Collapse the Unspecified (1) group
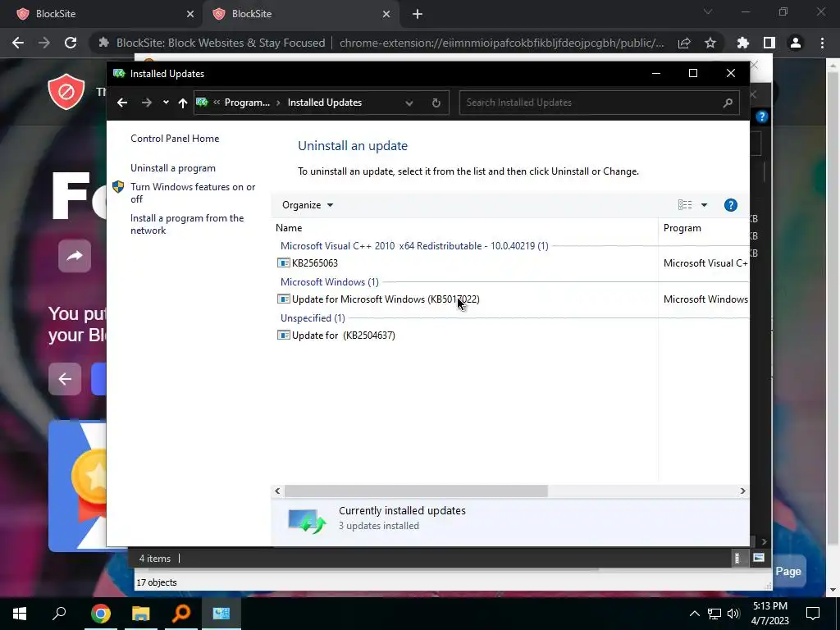This screenshot has height=630, width=840. 313,317
